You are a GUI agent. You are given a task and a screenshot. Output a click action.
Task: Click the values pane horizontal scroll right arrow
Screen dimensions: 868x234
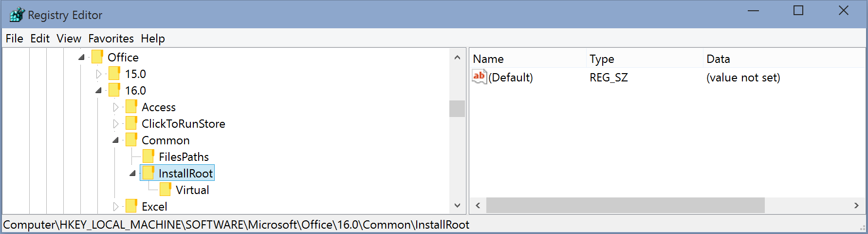coord(856,206)
